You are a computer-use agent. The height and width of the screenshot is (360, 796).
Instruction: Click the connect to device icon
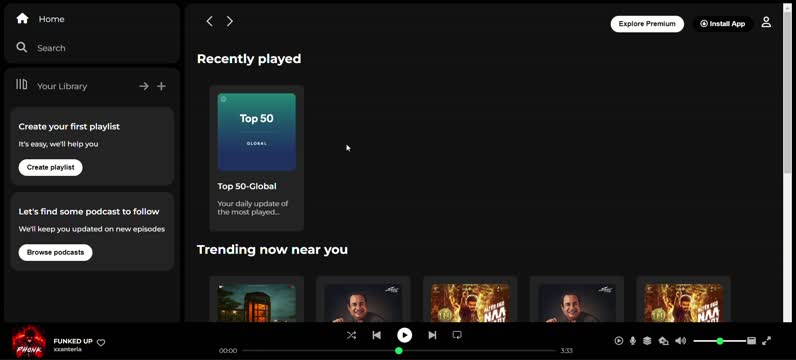pyautogui.click(x=664, y=341)
